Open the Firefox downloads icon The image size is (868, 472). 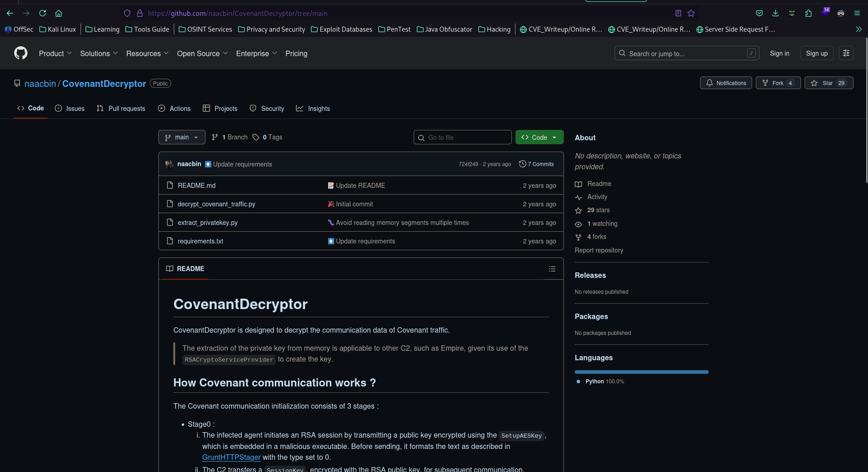coord(775,13)
